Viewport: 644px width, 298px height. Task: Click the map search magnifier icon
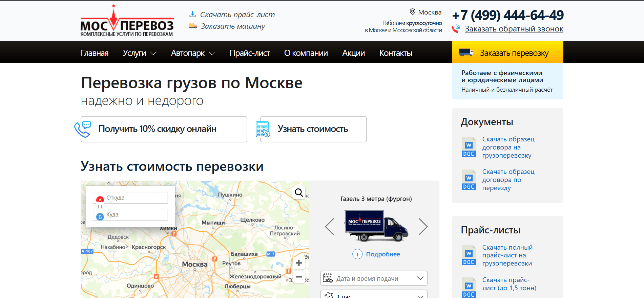299,193
